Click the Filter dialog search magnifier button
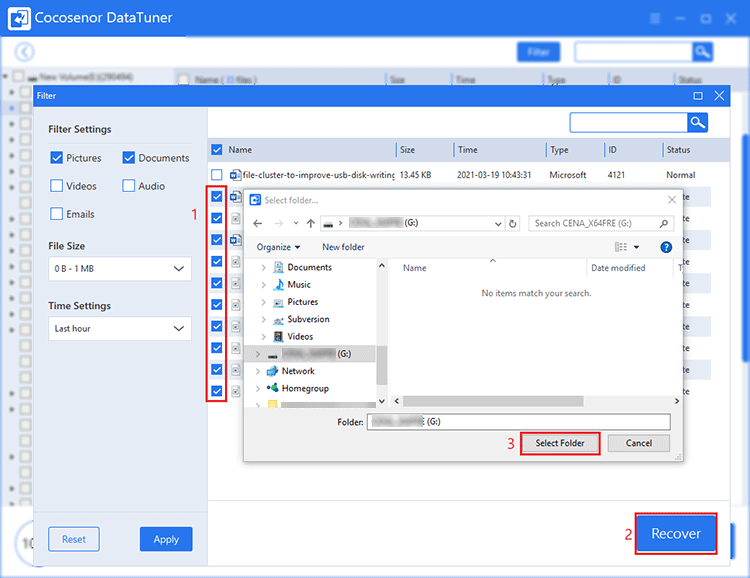The width and height of the screenshot is (750, 578). (697, 123)
